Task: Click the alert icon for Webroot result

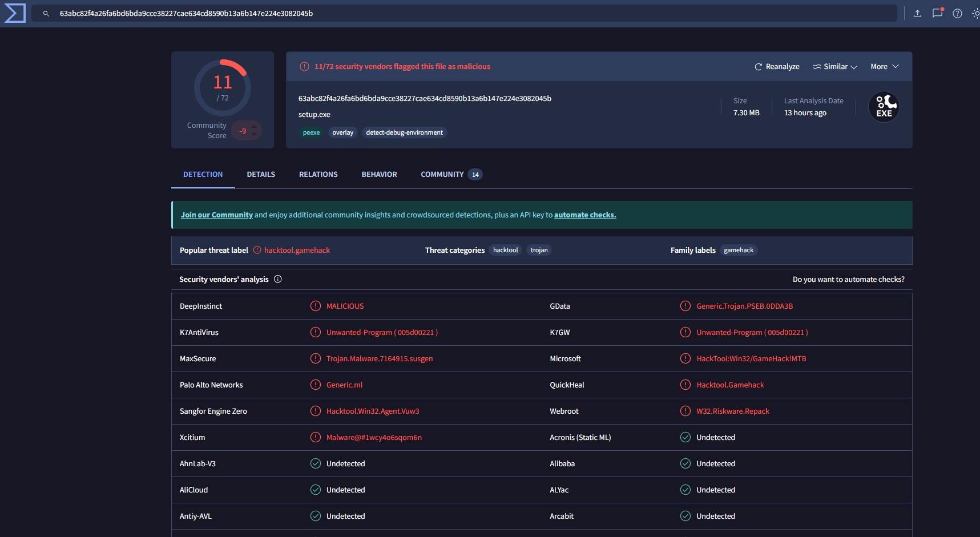Action: (x=685, y=411)
